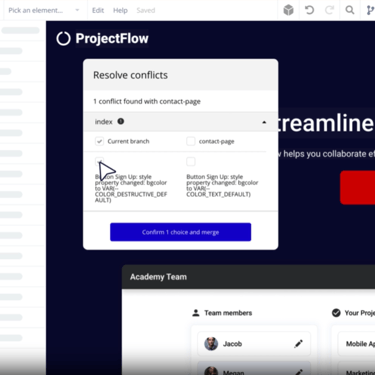Check the box above COLOR_DESTRUCTIVE_DEFAULT change
This screenshot has width=375, height=375.
(x=99, y=162)
